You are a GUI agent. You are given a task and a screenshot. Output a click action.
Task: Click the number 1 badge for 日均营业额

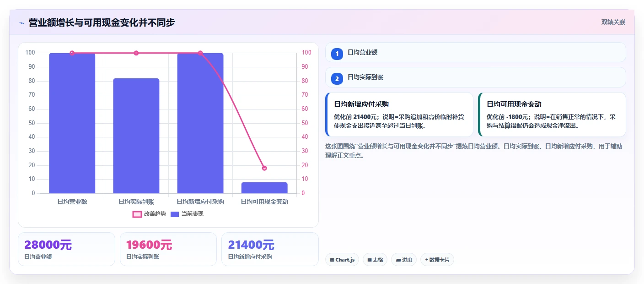pyautogui.click(x=337, y=53)
